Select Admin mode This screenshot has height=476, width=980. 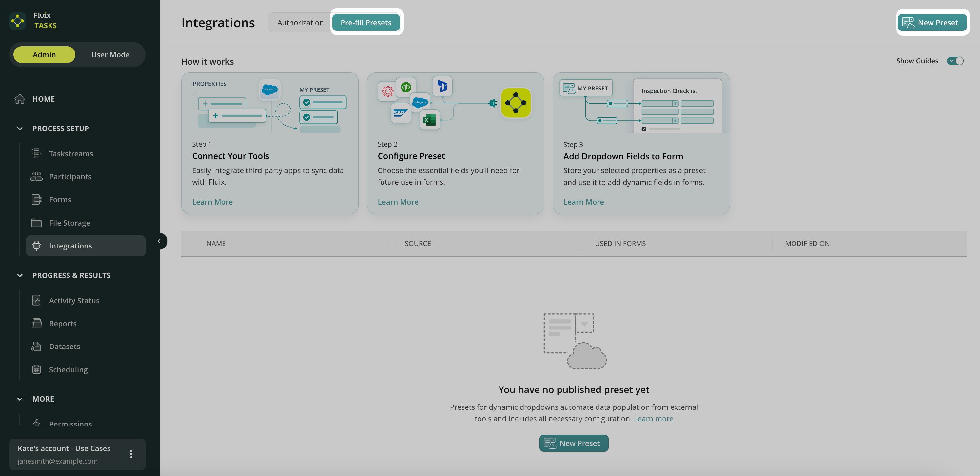point(44,55)
